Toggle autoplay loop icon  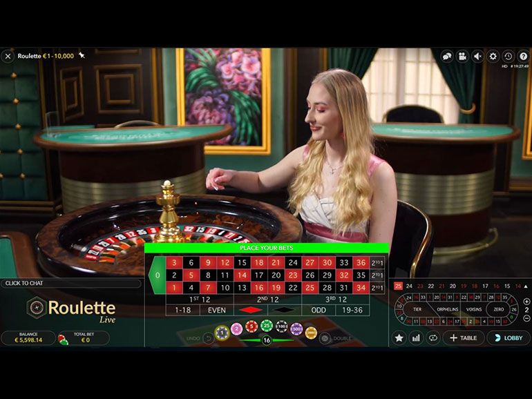point(433,338)
